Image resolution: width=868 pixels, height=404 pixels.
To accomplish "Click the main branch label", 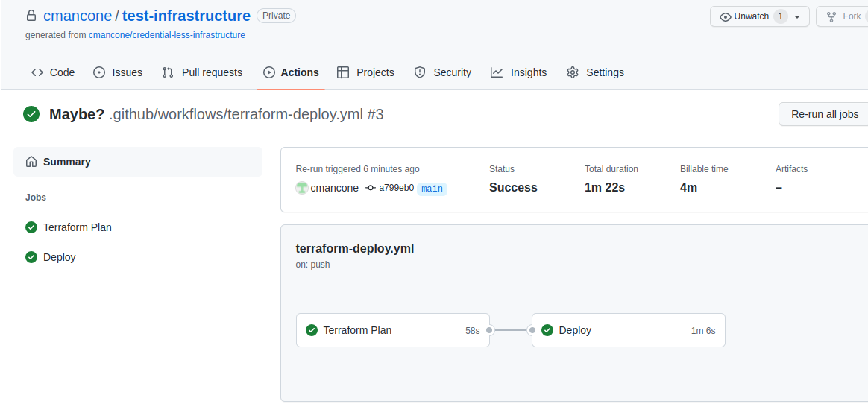I will coord(432,189).
